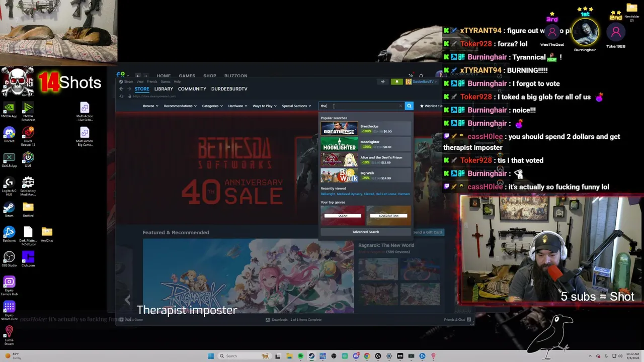Image resolution: width=644 pixels, height=362 pixels.
Task: Expand the Categories dropdown
Action: [212, 106]
